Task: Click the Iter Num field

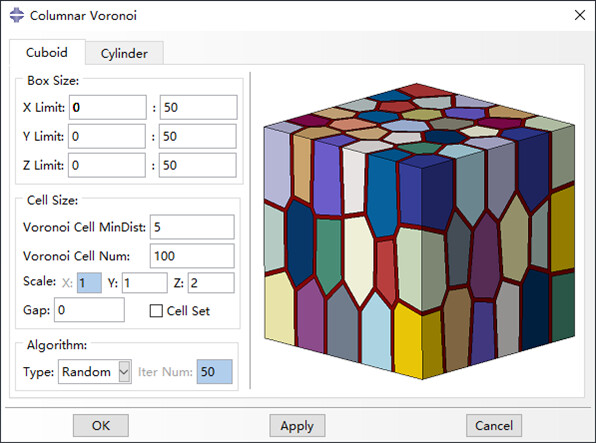Action: tap(214, 372)
